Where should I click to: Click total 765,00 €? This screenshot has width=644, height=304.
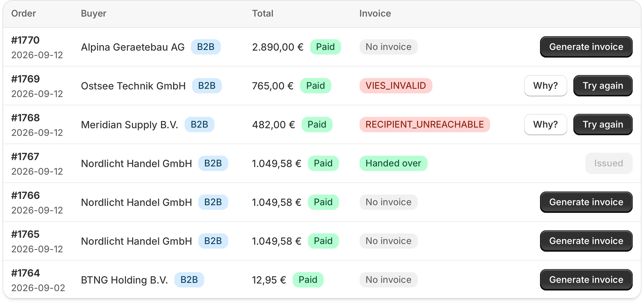(x=273, y=86)
